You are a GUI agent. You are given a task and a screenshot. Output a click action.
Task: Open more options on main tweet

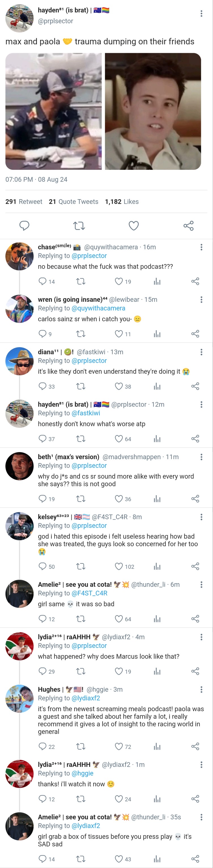point(201,14)
